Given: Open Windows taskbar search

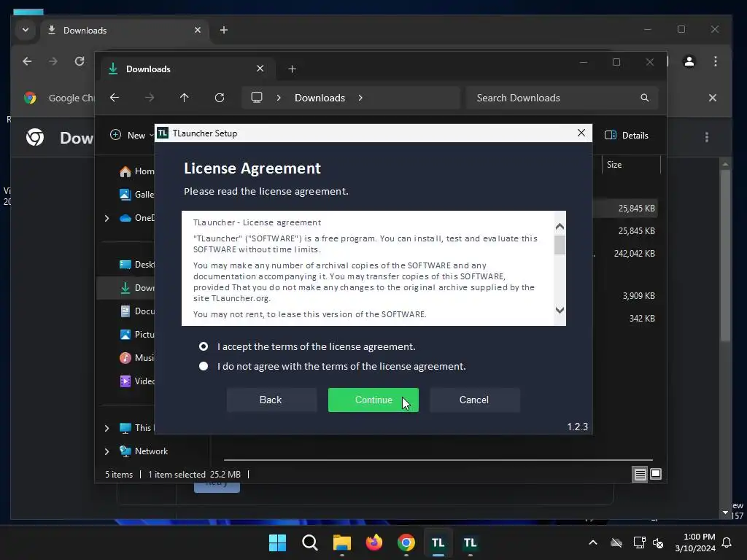Looking at the screenshot, I should click(309, 542).
